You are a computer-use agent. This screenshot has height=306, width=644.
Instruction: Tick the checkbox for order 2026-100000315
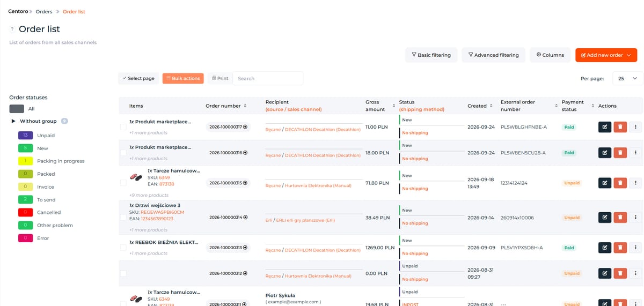tap(123, 183)
